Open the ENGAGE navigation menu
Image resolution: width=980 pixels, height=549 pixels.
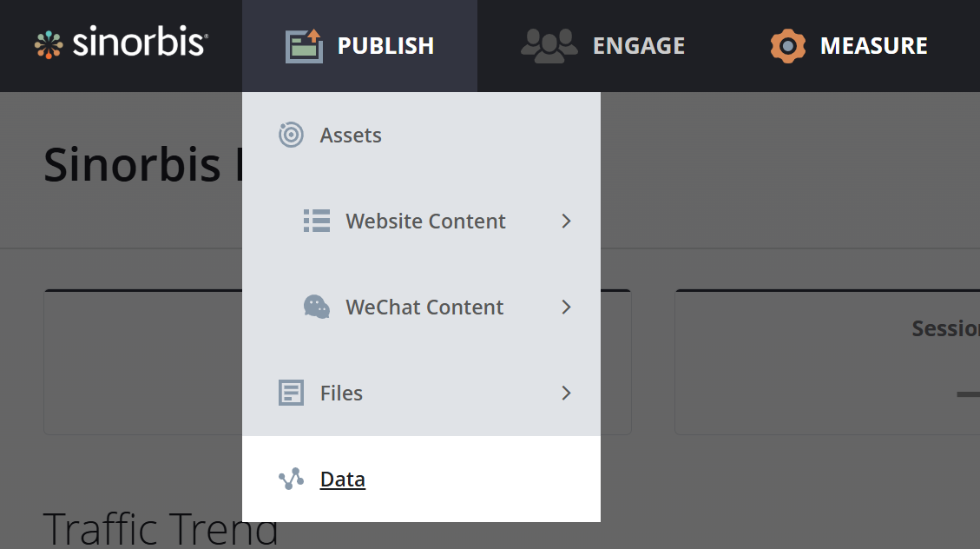[x=638, y=46]
